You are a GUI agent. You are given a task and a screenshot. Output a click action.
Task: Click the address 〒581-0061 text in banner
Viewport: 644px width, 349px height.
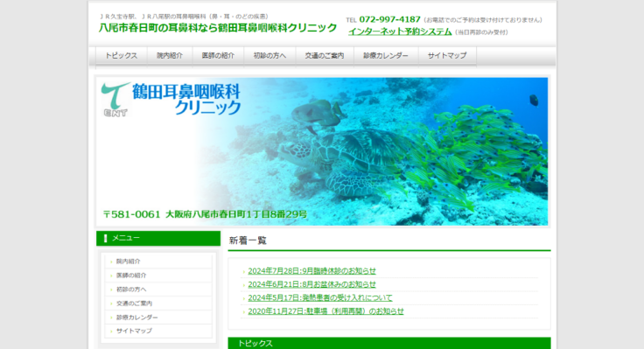pyautogui.click(x=205, y=214)
